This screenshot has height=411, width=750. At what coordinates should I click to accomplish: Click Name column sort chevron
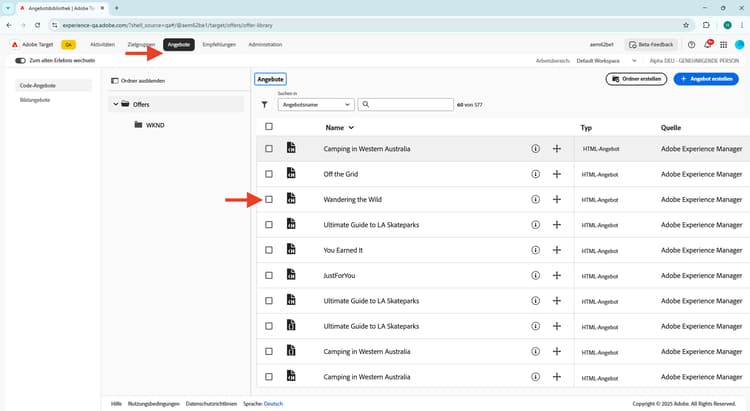point(352,128)
